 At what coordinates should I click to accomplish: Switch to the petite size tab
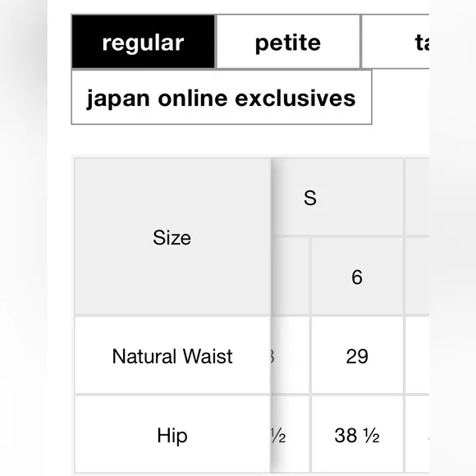pyautogui.click(x=288, y=42)
